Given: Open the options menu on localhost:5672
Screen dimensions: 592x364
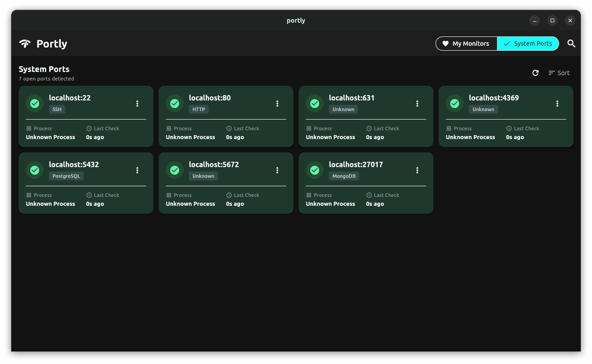Looking at the screenshot, I should pos(277,170).
